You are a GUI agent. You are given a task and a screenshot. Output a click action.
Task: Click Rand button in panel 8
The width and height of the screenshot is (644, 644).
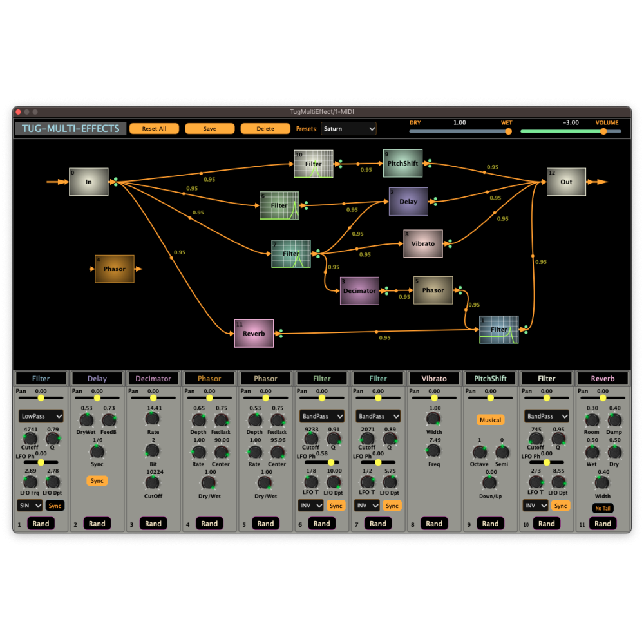[x=434, y=524]
